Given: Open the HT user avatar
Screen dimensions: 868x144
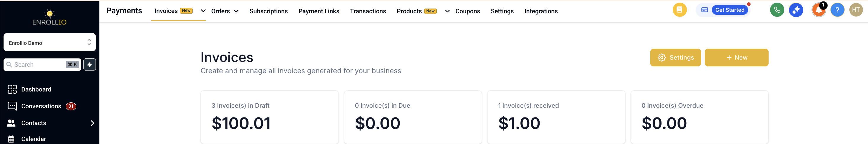Looking at the screenshot, I should (x=856, y=10).
